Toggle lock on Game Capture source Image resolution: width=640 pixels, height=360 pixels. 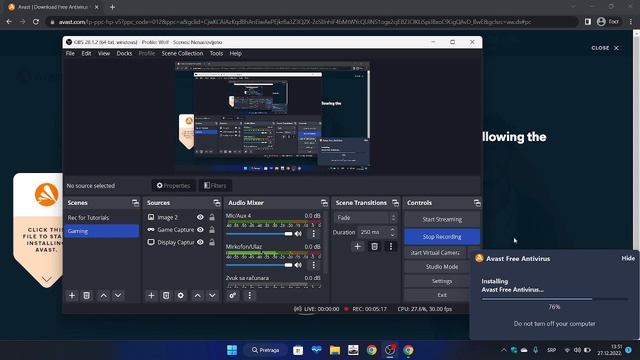click(x=212, y=230)
